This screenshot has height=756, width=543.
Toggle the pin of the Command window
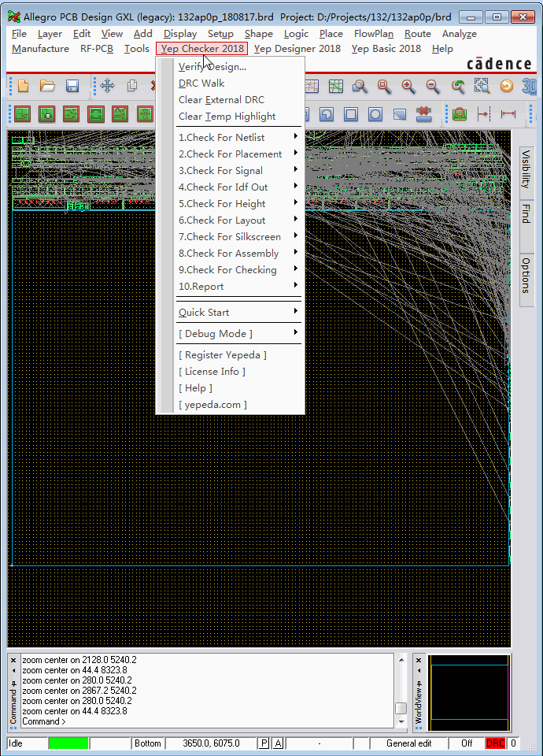click(x=13, y=684)
